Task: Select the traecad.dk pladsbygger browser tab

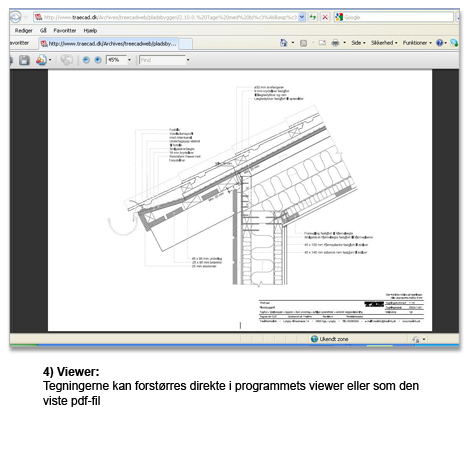Action: point(109,44)
